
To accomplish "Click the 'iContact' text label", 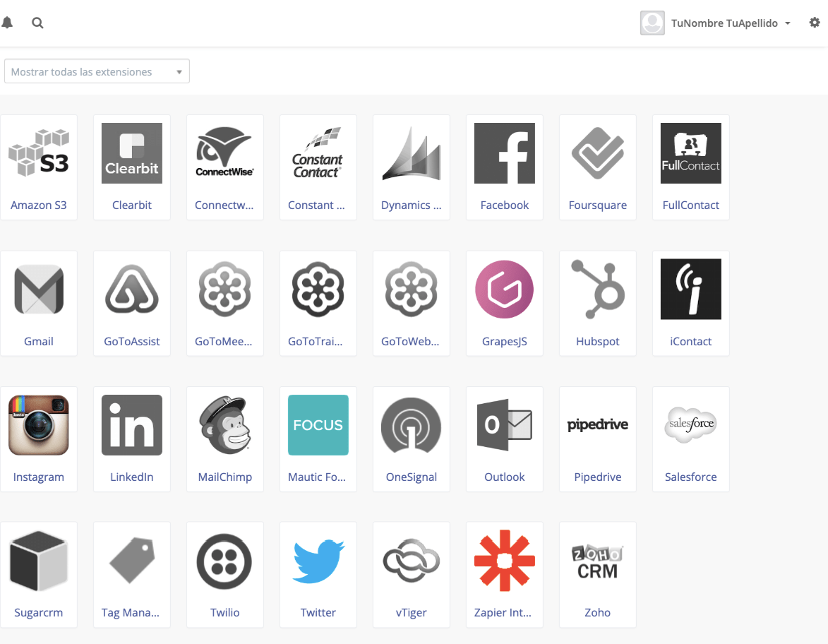I will [690, 341].
